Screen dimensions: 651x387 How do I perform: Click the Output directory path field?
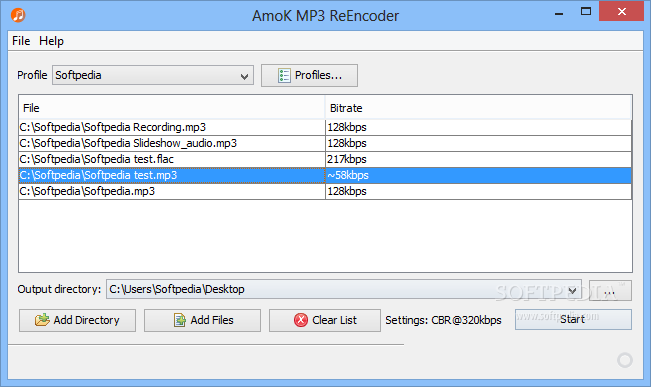pyautogui.click(x=344, y=289)
